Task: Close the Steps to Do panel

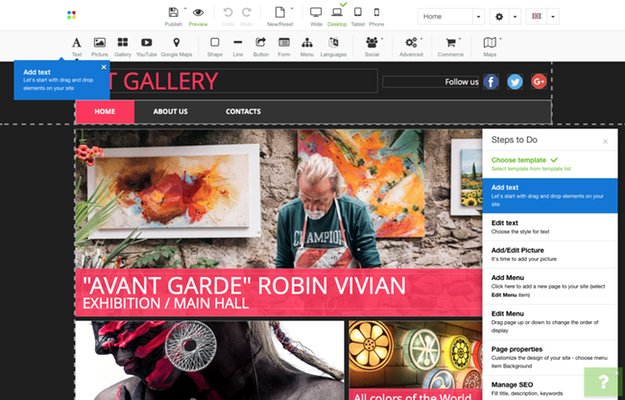Action: click(605, 141)
